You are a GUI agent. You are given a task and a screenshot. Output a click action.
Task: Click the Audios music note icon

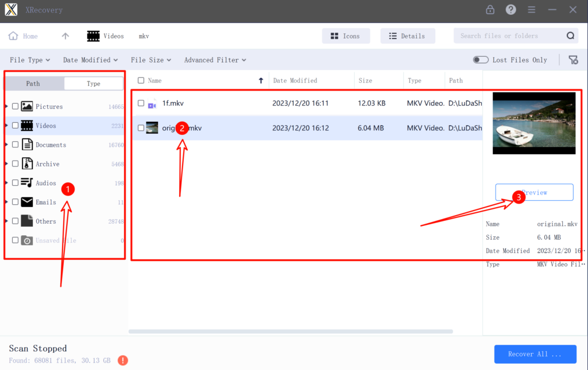(26, 183)
